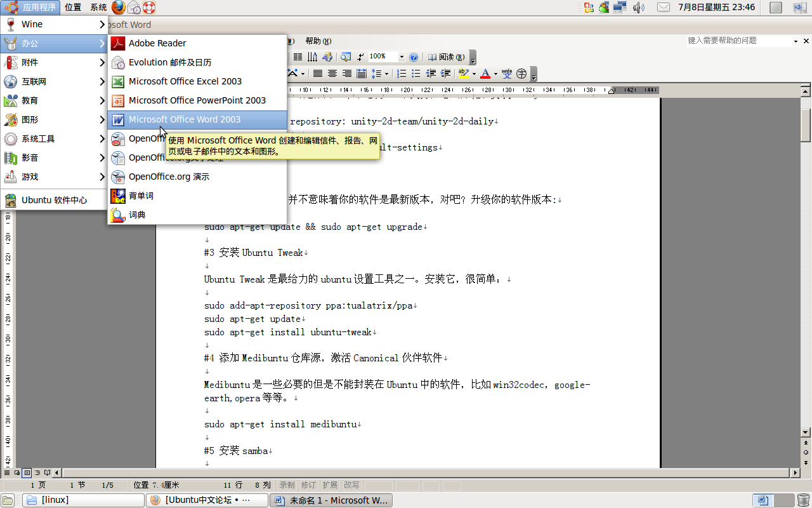Toggle 修订 track changes in status bar

click(x=308, y=485)
